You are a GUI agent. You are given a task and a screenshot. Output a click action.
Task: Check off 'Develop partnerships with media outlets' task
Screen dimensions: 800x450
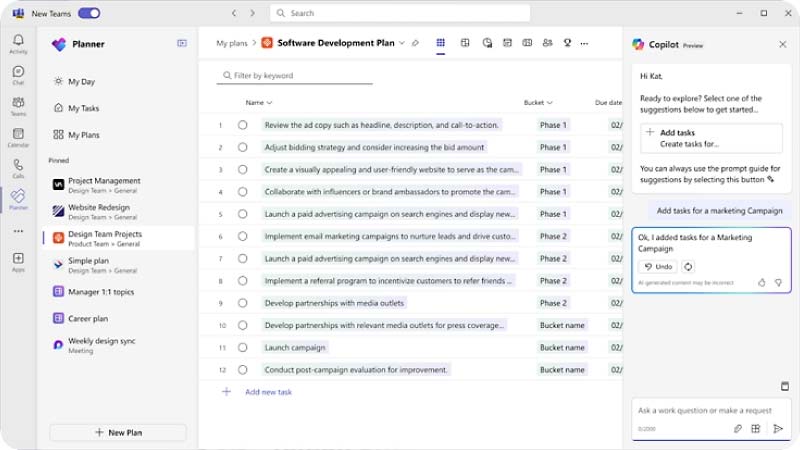tap(243, 303)
